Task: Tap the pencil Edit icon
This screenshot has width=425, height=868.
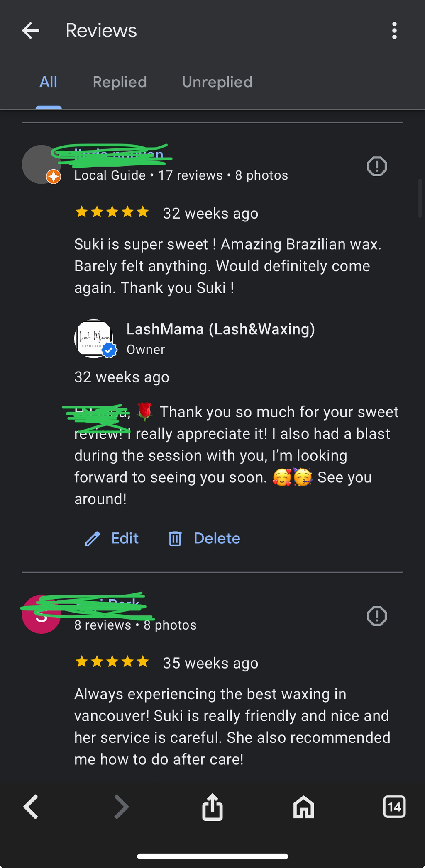Action: [93, 539]
